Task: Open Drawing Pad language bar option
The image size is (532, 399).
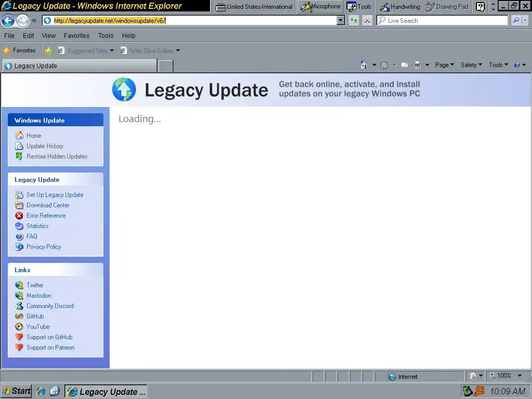Action: pyautogui.click(x=447, y=6)
